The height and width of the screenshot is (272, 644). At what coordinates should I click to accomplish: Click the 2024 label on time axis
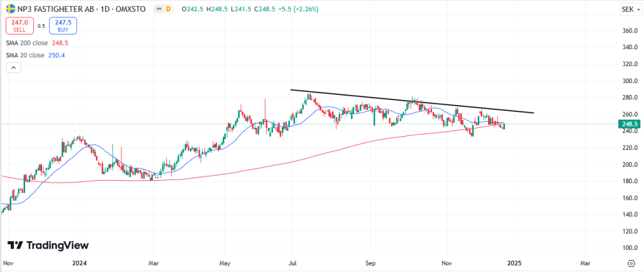79,263
